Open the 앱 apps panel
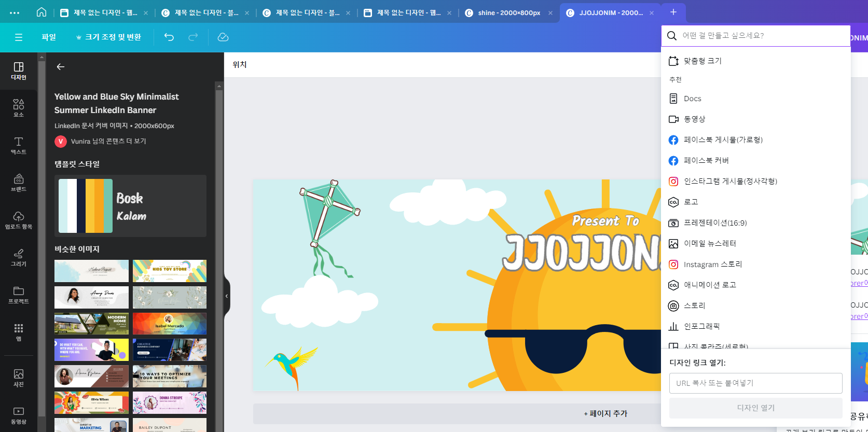 tap(19, 332)
